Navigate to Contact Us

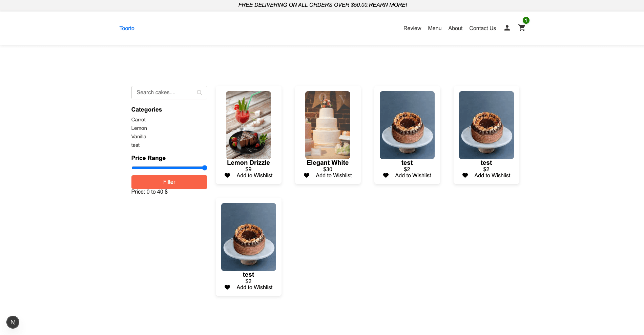click(482, 28)
